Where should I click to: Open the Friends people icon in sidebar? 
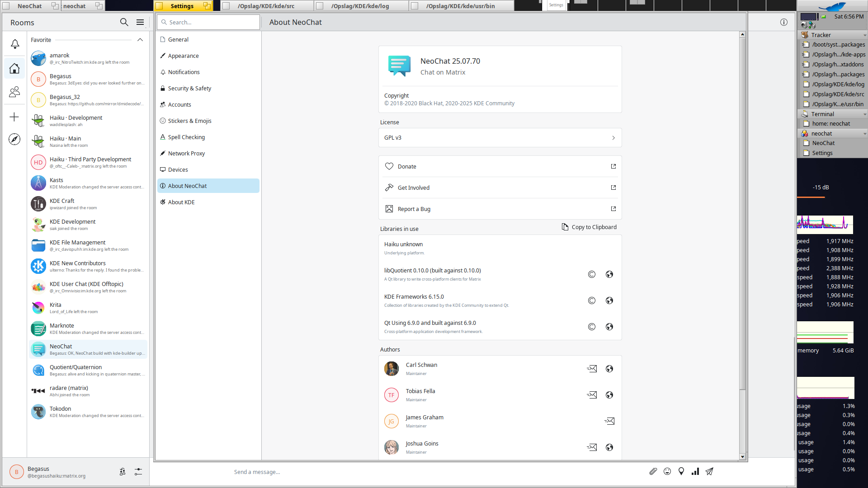pyautogui.click(x=14, y=92)
